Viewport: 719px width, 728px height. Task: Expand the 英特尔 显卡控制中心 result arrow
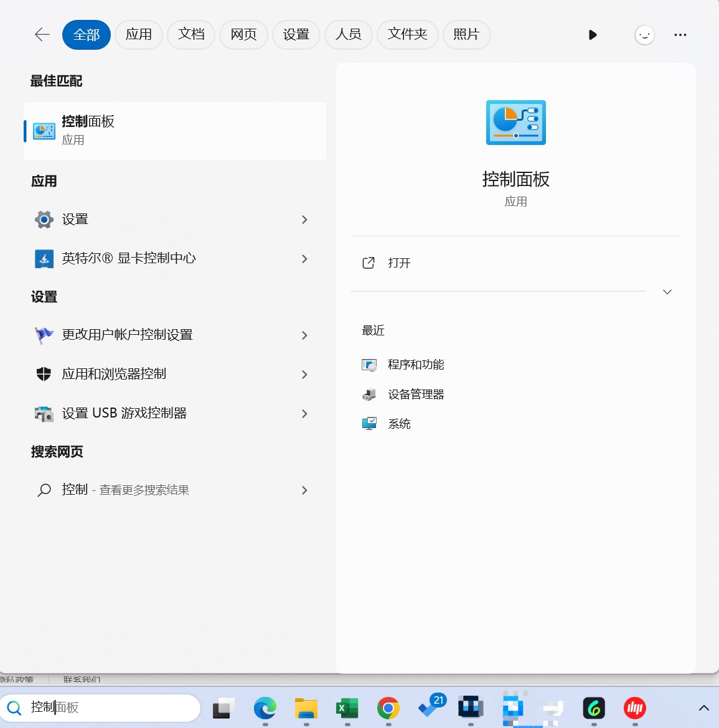304,259
